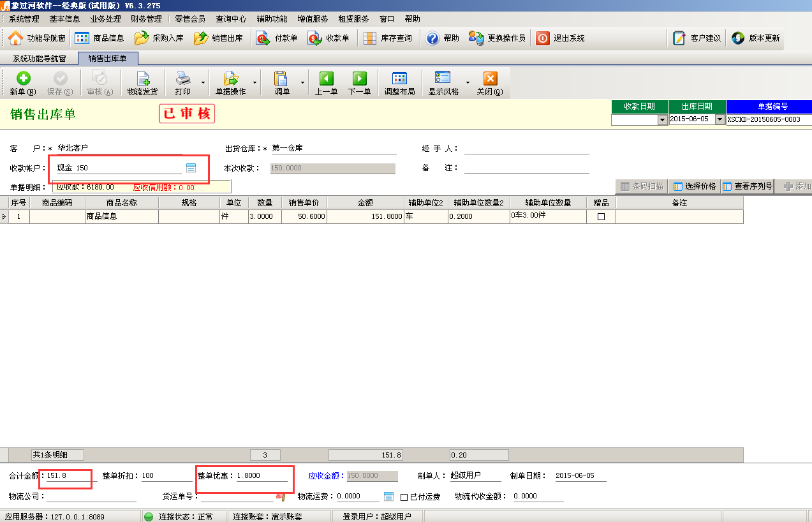Open the 窗口 menu

pos(387,19)
